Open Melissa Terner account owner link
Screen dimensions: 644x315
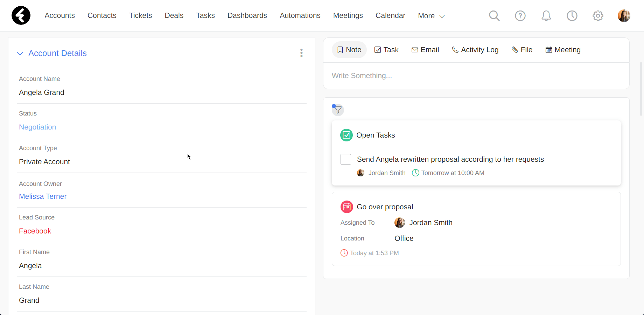point(43,196)
